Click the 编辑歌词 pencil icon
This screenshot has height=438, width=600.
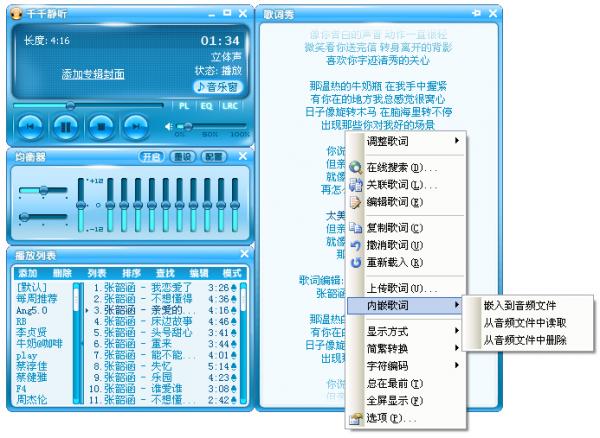point(355,202)
